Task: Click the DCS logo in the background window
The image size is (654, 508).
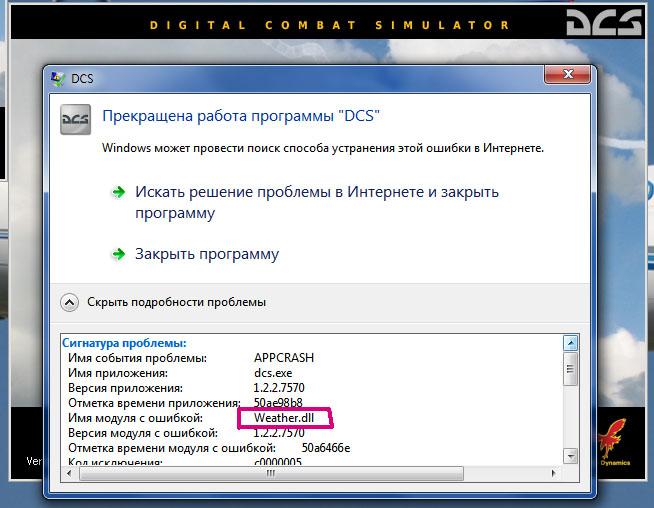Action: pos(604,22)
